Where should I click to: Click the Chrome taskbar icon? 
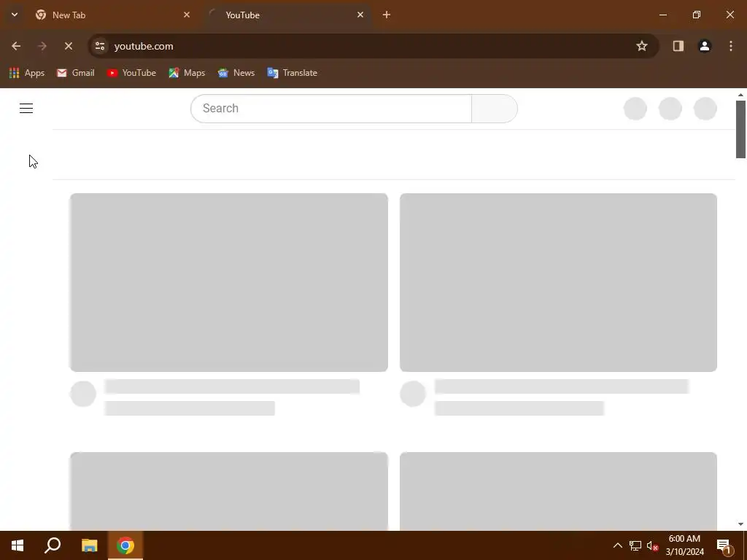pos(125,545)
